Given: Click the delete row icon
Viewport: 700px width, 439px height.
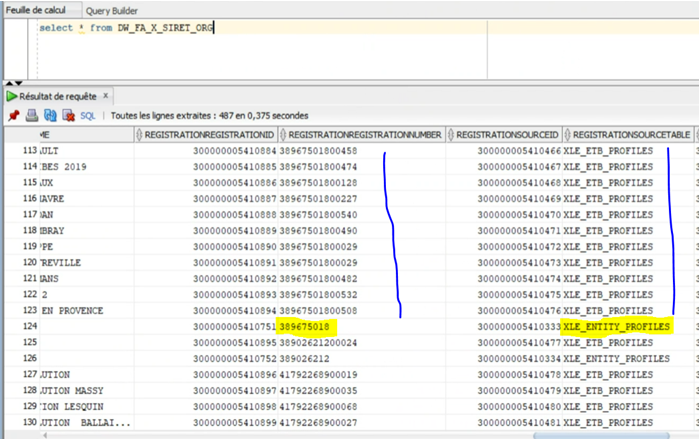Looking at the screenshot, I should 68,116.
